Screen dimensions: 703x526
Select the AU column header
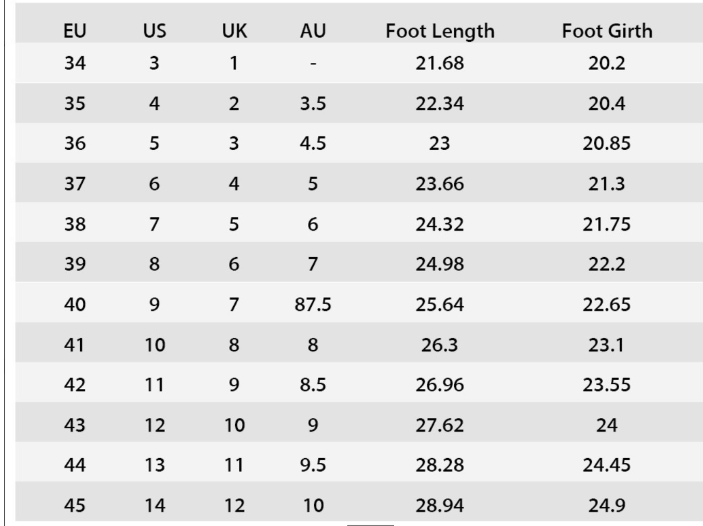tap(313, 31)
